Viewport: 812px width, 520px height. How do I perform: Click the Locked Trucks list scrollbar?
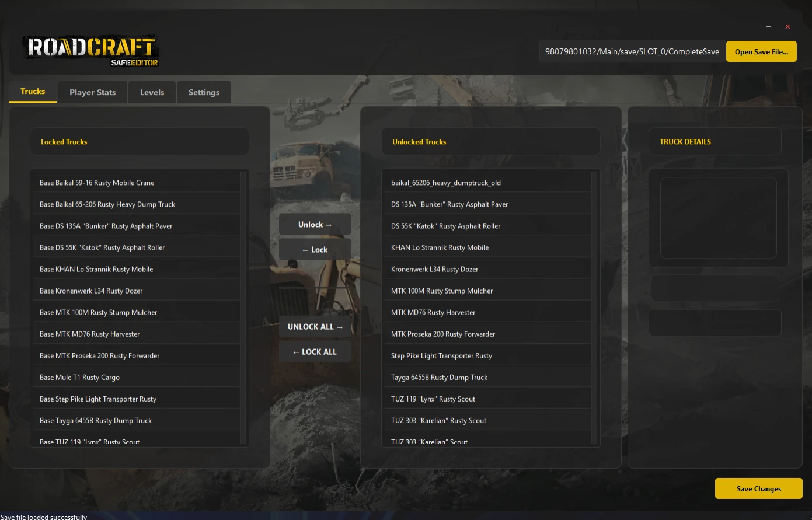click(x=243, y=308)
